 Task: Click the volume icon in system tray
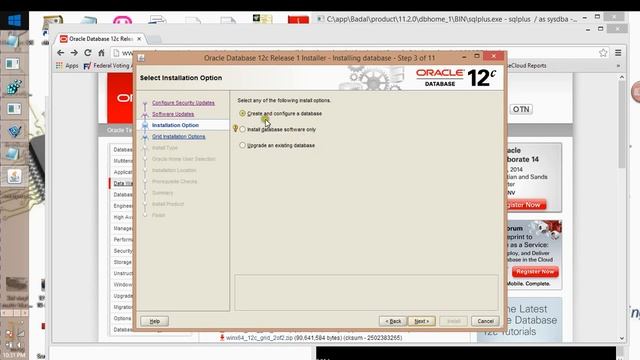[19, 345]
